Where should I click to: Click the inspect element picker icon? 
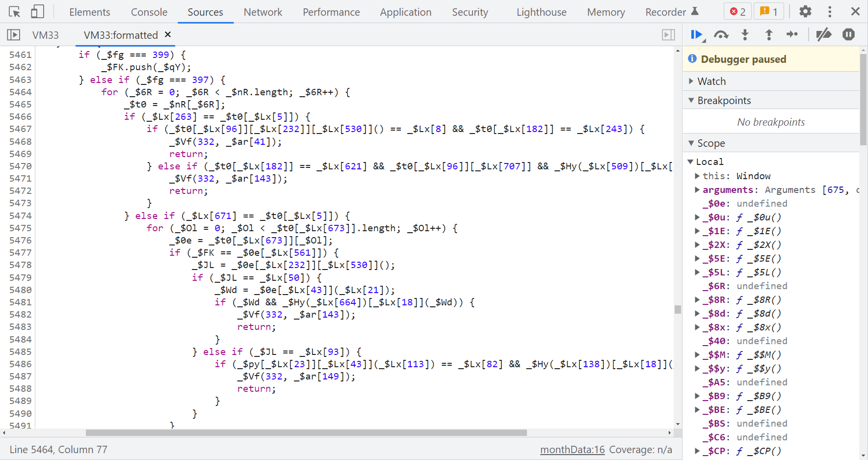pyautogui.click(x=14, y=12)
